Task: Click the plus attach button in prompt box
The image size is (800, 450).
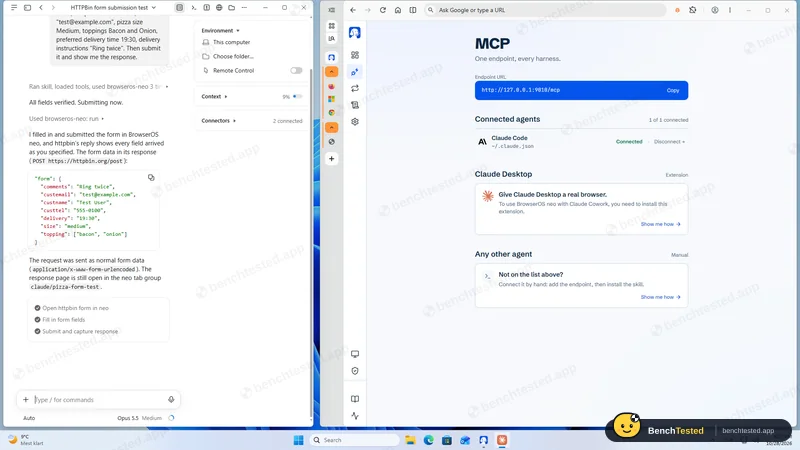Action: [26, 399]
